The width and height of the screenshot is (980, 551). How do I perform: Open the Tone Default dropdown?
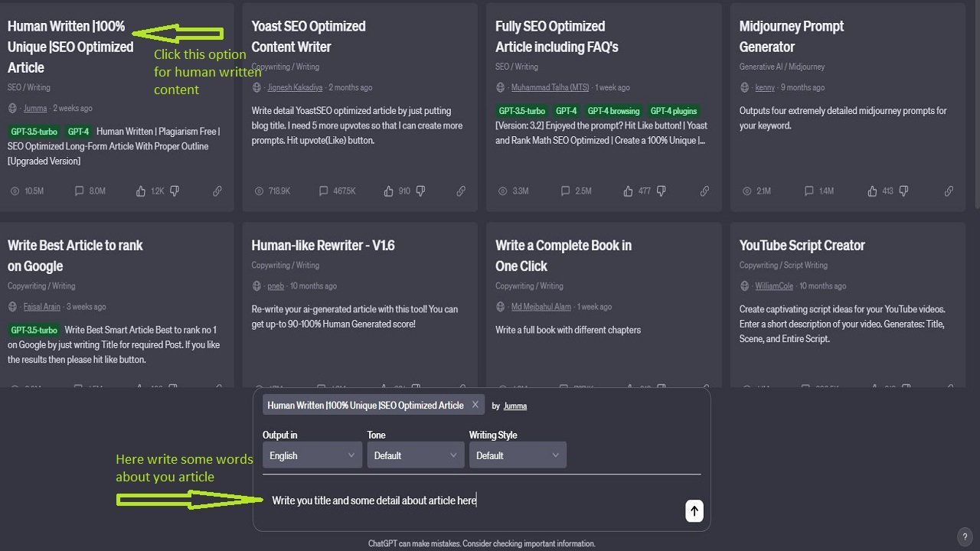coord(416,455)
